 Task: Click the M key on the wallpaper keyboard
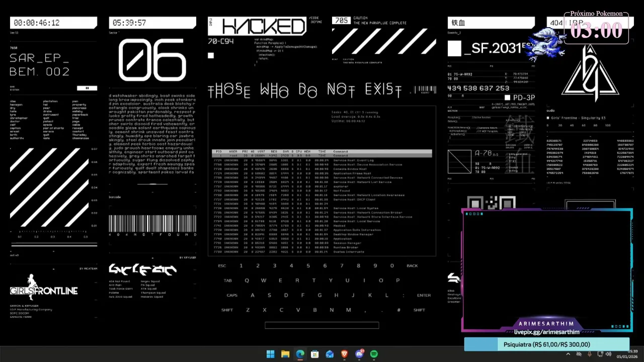click(348, 310)
